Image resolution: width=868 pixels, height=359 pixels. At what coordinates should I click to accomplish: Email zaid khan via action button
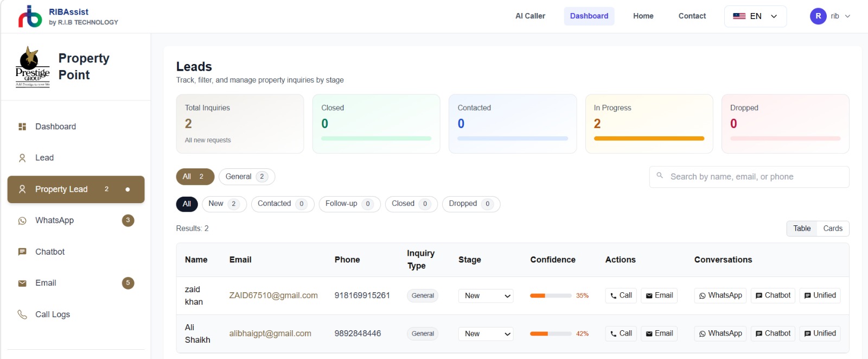click(x=659, y=295)
